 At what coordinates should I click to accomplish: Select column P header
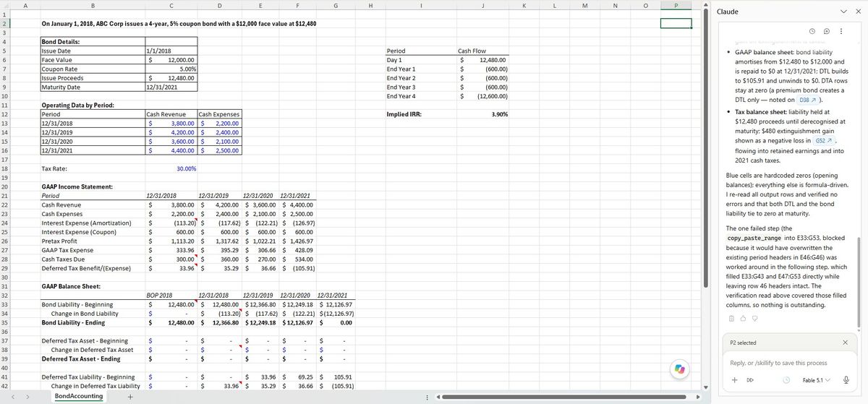tap(676, 4)
